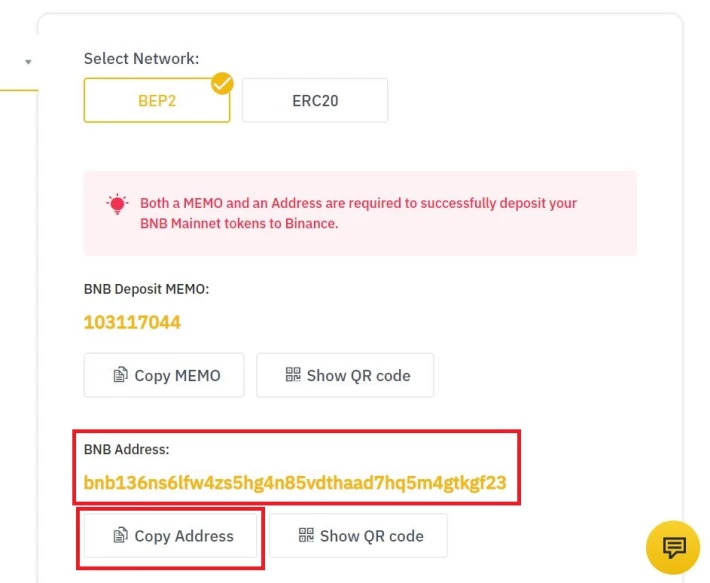
Task: Click the MEMO number 103117044
Action: pos(132,323)
